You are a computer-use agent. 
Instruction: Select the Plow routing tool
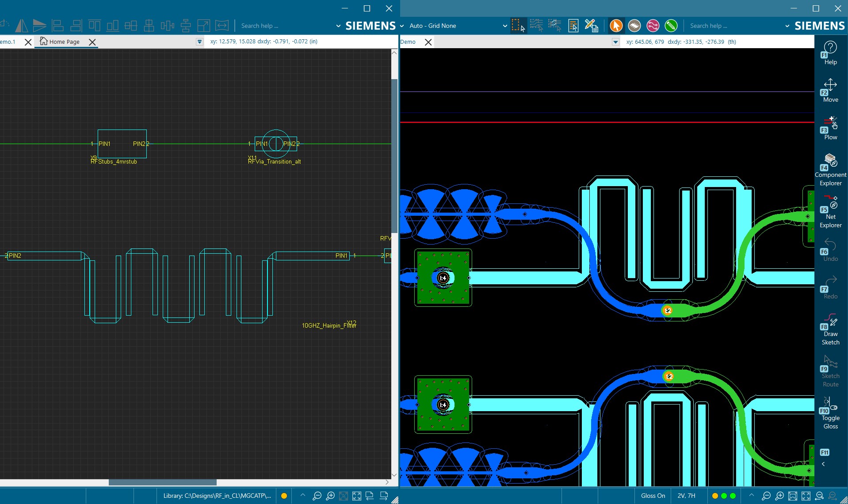[x=830, y=128]
